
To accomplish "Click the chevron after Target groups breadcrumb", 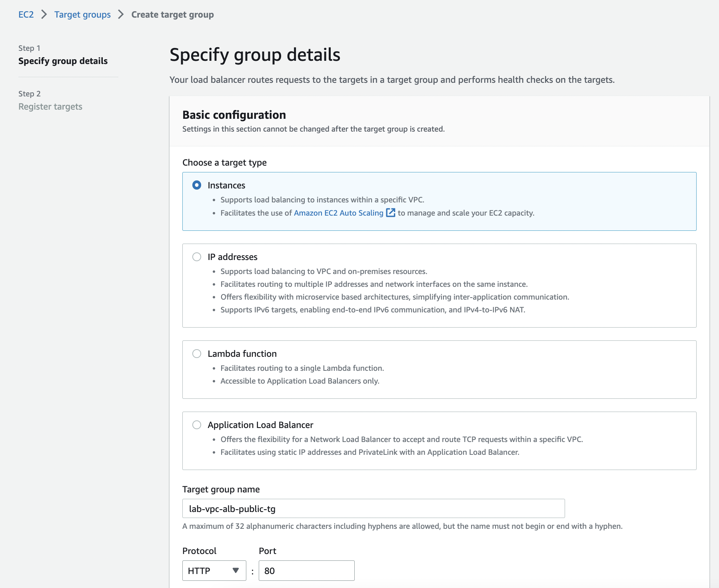I will pos(121,15).
